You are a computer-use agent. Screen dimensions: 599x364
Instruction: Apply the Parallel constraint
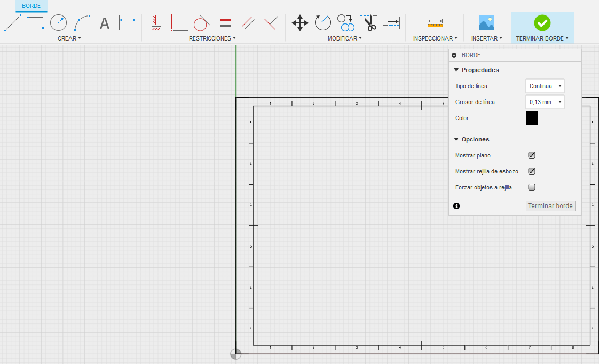click(248, 23)
